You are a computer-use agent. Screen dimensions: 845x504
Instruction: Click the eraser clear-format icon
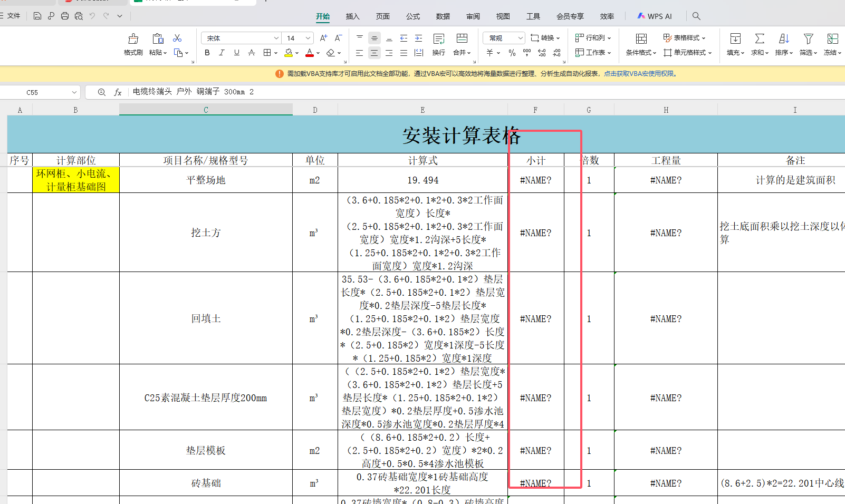point(331,53)
